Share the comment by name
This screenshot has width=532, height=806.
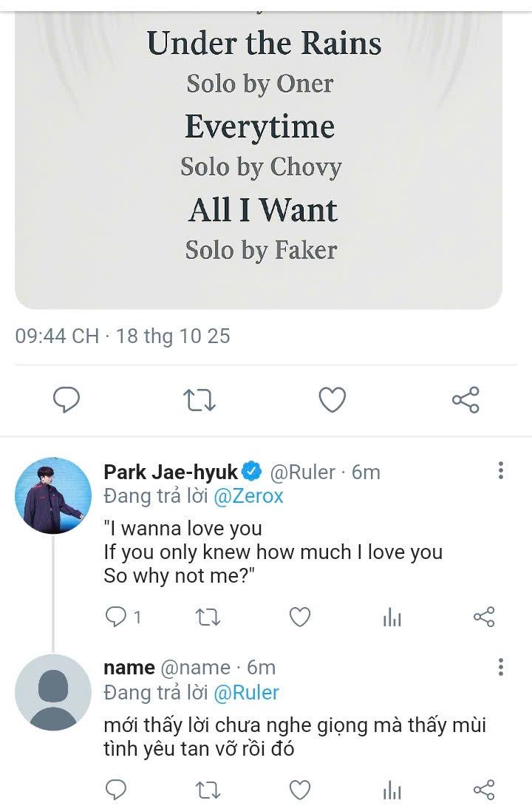(x=484, y=788)
